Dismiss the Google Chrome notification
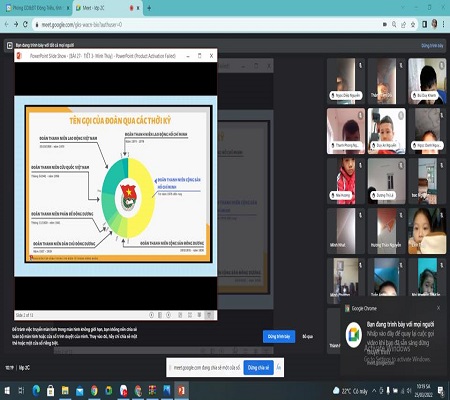 pyautogui.click(x=438, y=308)
